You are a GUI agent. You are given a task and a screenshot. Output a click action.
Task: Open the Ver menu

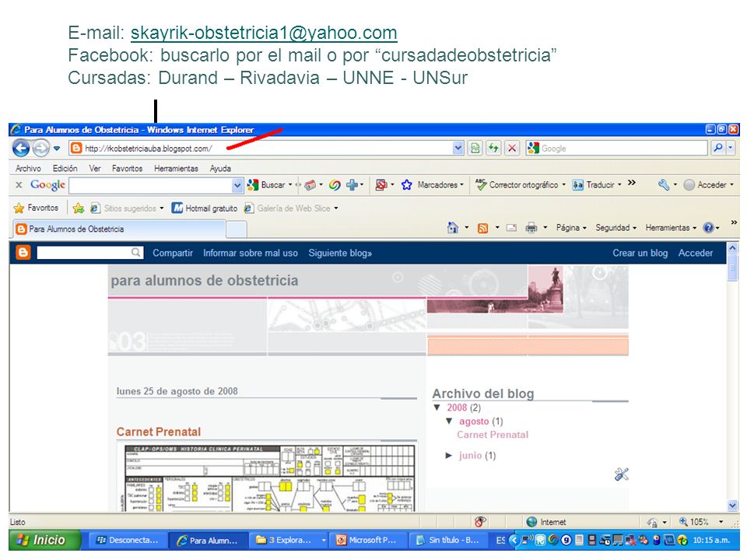pos(95,168)
